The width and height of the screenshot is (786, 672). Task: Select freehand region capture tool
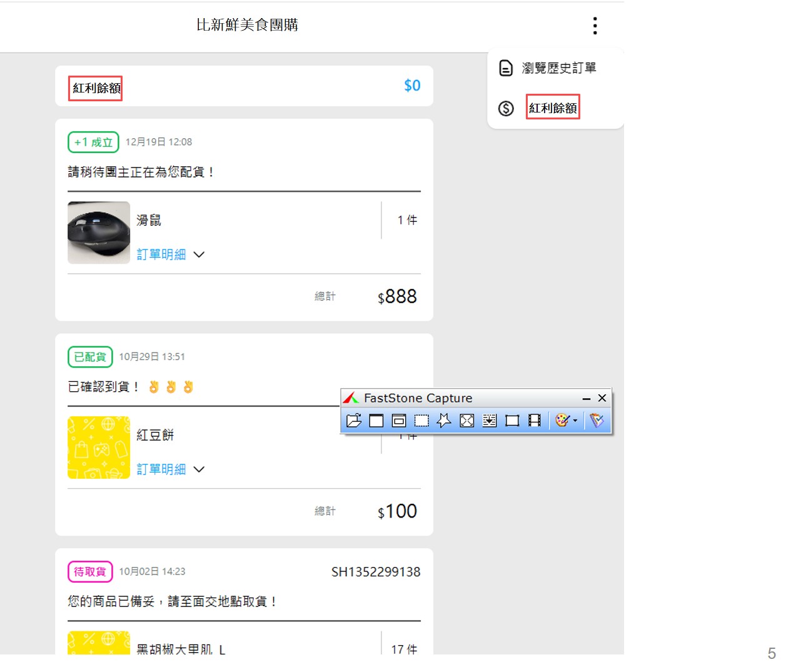pyautogui.click(x=444, y=421)
